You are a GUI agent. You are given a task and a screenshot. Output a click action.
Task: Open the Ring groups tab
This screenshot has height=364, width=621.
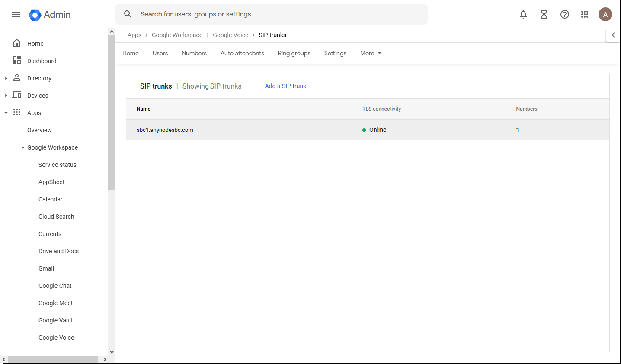[294, 53]
